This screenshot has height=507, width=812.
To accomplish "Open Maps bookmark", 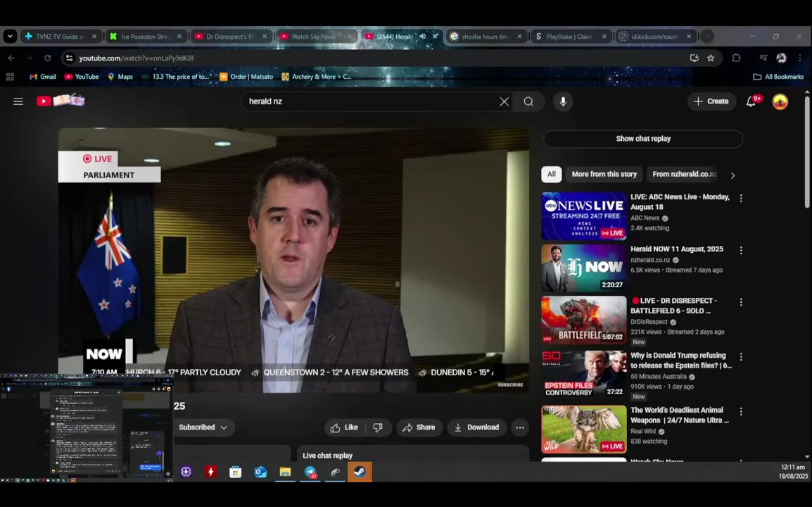I will point(120,77).
